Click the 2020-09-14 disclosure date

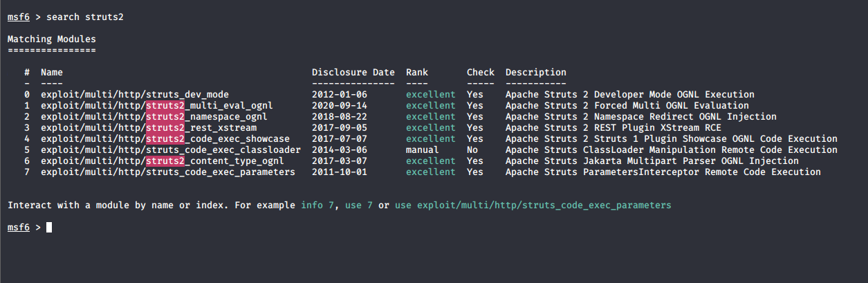339,105
